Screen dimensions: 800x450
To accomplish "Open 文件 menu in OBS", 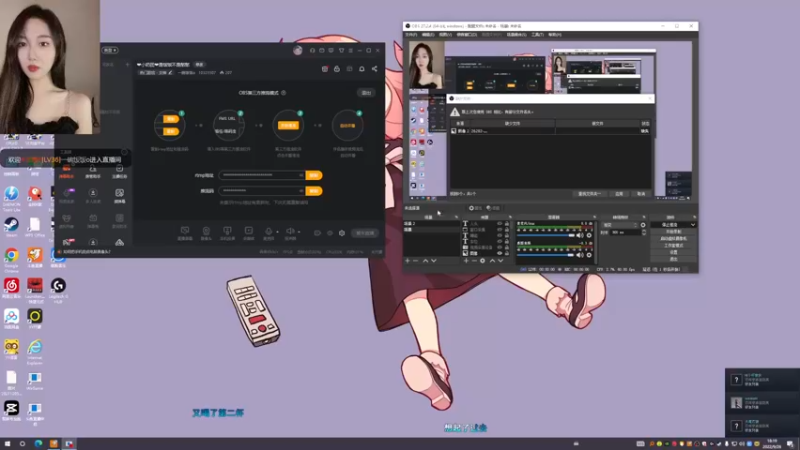I will [x=411, y=34].
